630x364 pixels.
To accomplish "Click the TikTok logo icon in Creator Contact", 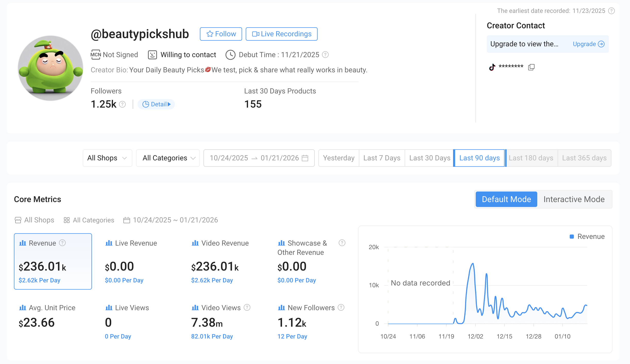I will point(492,67).
